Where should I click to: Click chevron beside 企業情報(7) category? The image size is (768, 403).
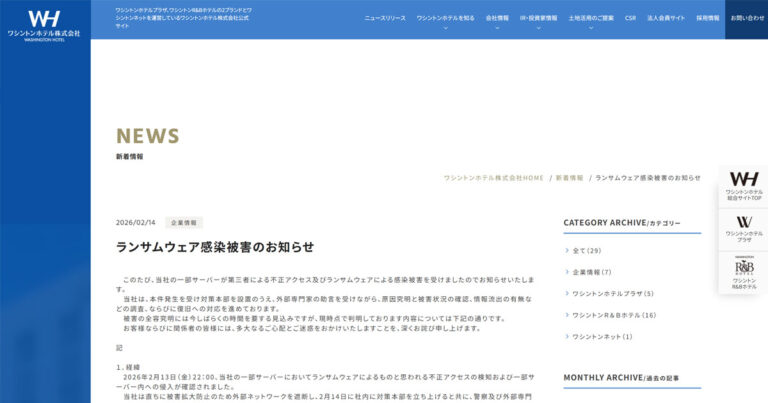[x=567, y=272]
